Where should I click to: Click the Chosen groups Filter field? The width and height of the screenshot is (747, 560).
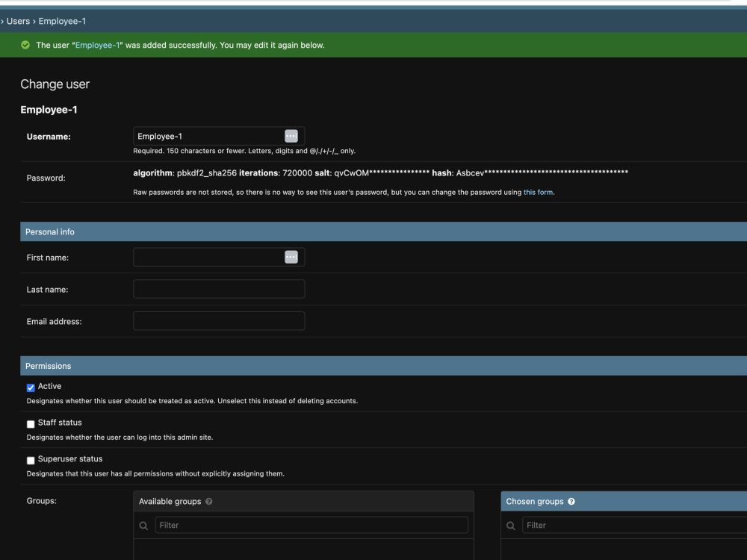point(634,525)
